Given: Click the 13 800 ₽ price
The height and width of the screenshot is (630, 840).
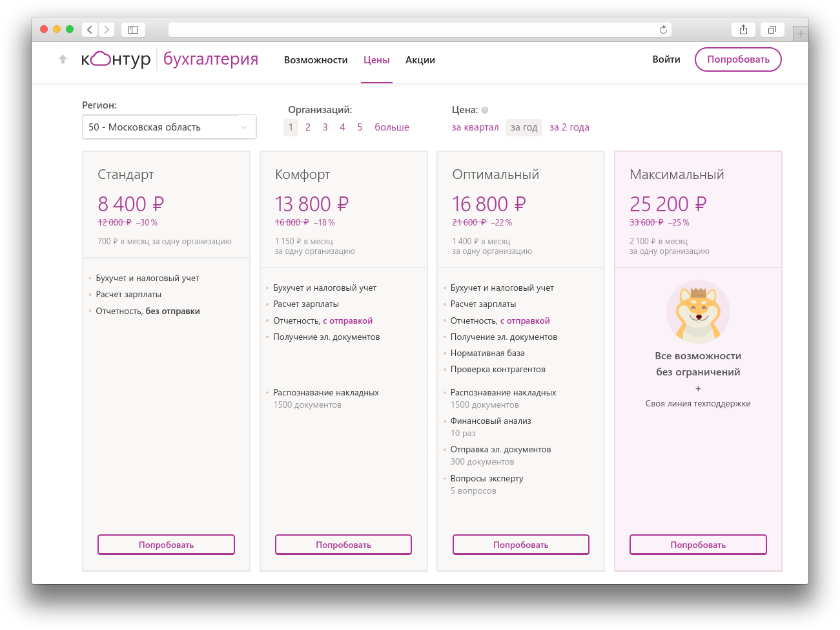Looking at the screenshot, I should coord(312,204).
